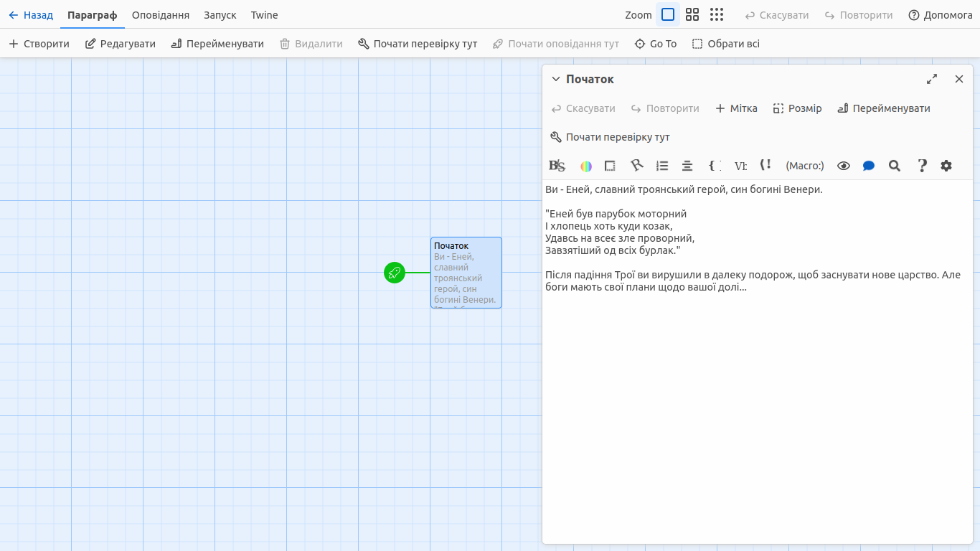Viewport: 980px width, 551px height.
Task: Insert a numbered list via toolbar
Action: point(662,166)
